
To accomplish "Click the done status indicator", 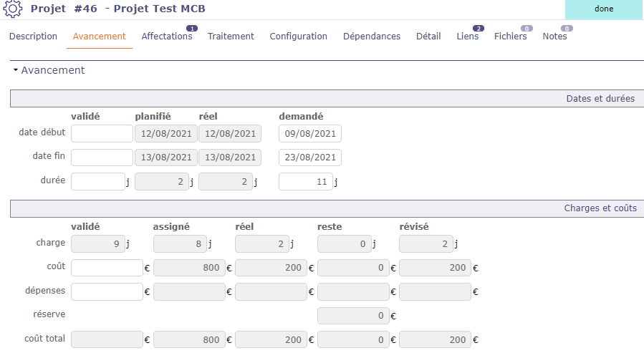I will coord(603,9).
